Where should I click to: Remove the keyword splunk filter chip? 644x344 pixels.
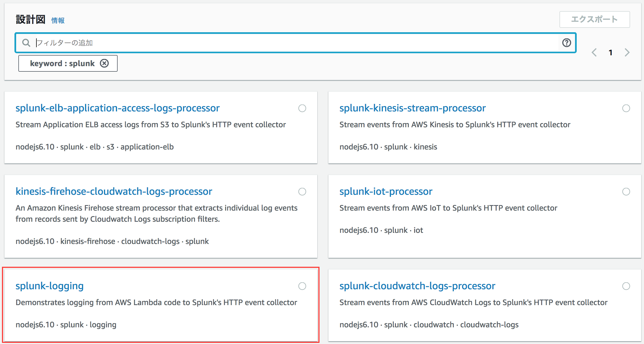(104, 63)
